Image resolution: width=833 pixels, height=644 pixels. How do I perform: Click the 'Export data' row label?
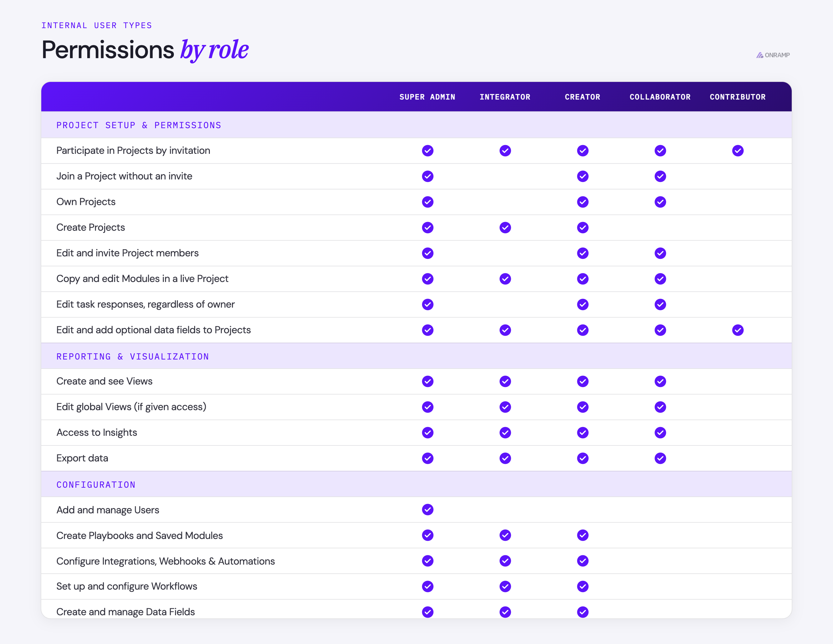(x=82, y=458)
